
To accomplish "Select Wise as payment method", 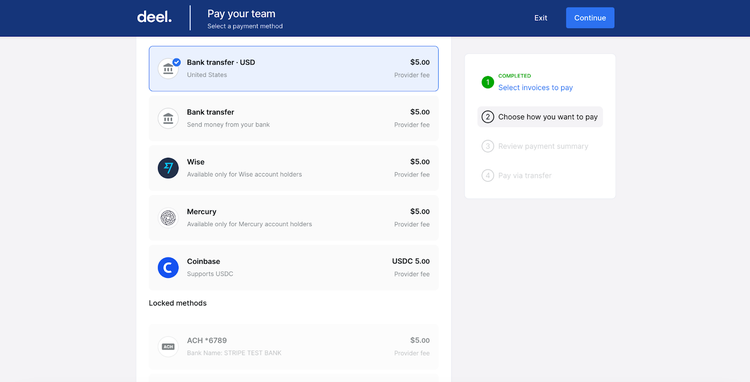I will click(x=294, y=168).
